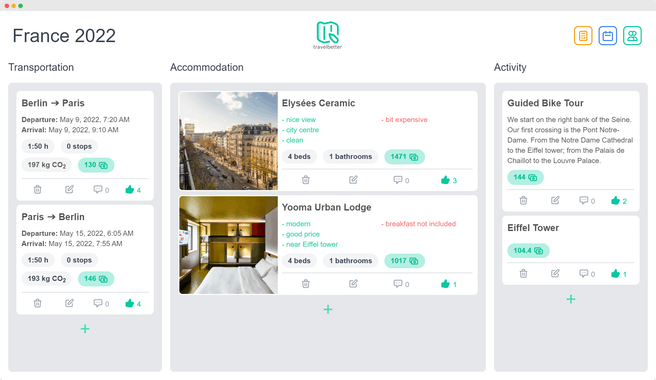This screenshot has height=380, width=656.
Task: Add a new accommodation with plus button
Action: click(328, 309)
